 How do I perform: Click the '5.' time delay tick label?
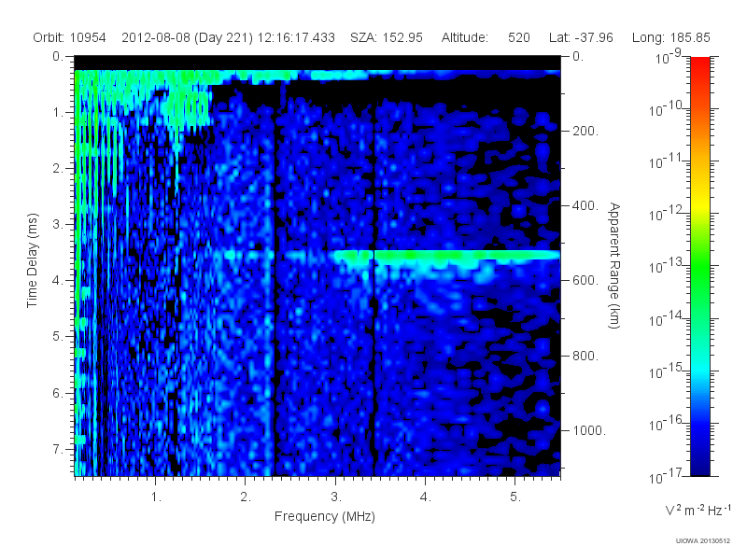click(x=58, y=337)
